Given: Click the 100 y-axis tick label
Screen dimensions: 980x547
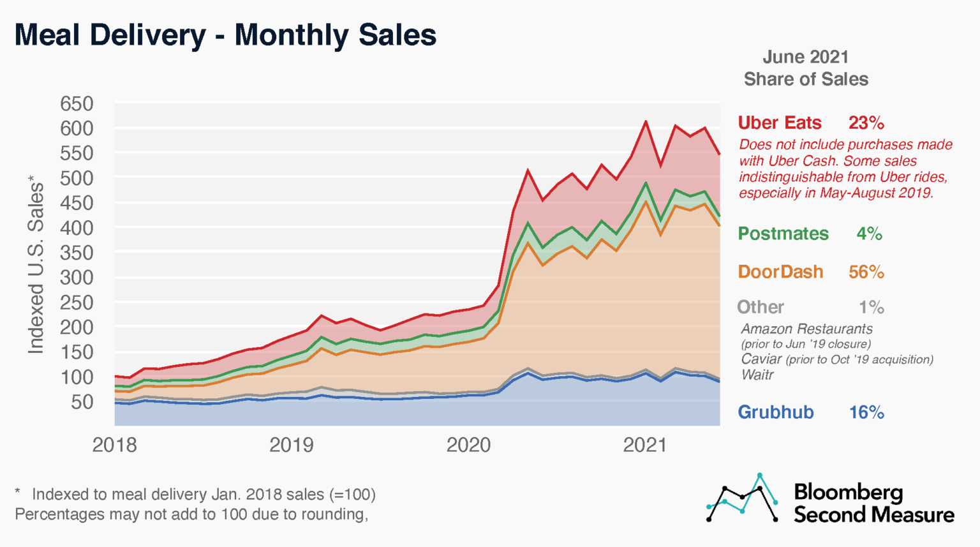Looking at the screenshot, I should click(77, 377).
